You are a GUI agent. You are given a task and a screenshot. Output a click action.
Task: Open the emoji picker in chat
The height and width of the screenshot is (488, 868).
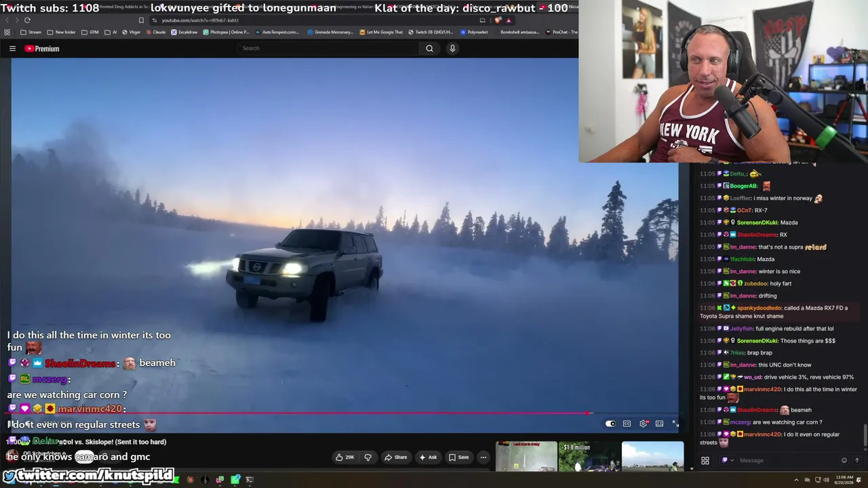[x=844, y=460]
